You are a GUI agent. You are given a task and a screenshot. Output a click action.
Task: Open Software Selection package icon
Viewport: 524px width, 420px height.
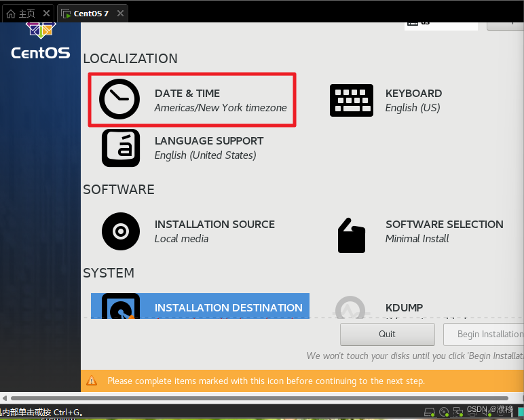[x=351, y=235]
